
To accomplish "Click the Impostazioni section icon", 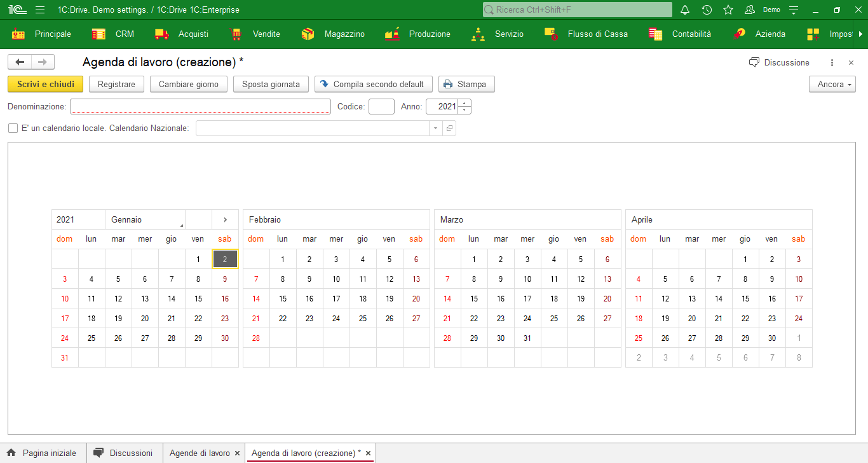I will 813,34.
